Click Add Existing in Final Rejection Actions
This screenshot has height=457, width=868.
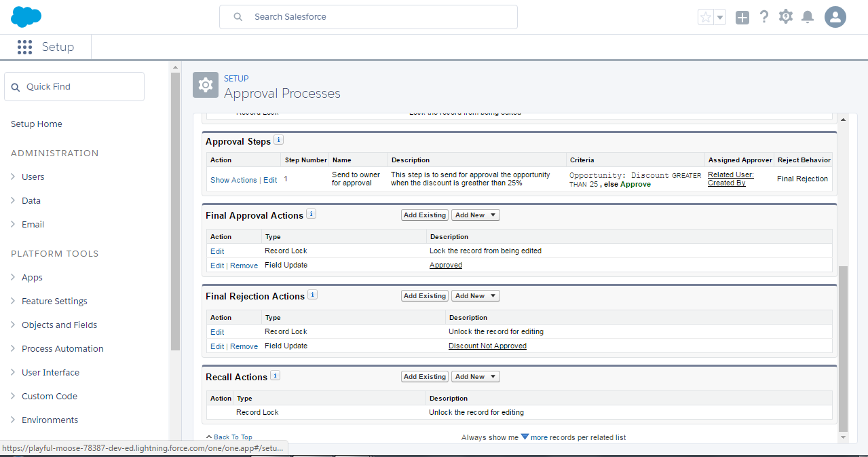click(x=425, y=296)
